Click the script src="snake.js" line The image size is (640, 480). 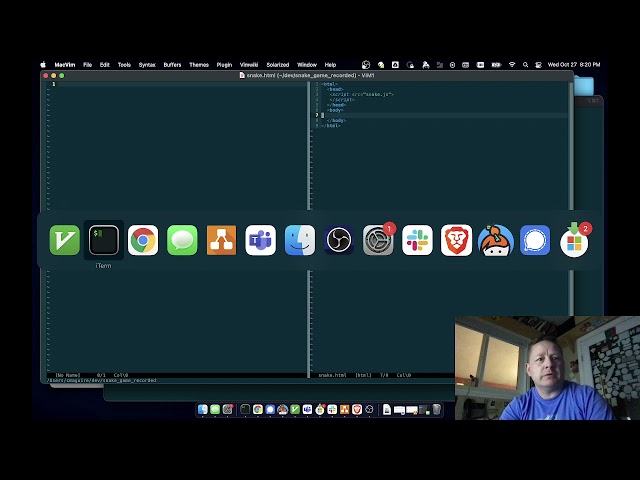(x=362, y=94)
